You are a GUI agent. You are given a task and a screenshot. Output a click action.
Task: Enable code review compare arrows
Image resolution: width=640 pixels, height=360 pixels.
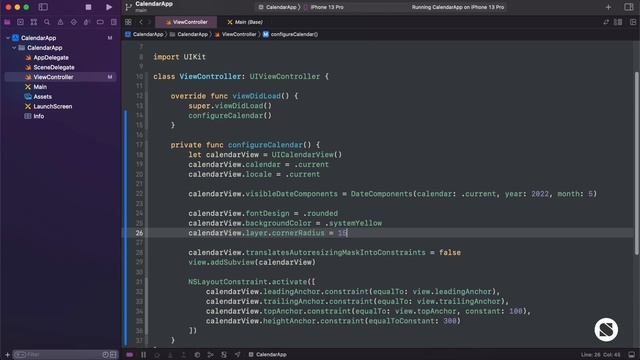click(606, 22)
